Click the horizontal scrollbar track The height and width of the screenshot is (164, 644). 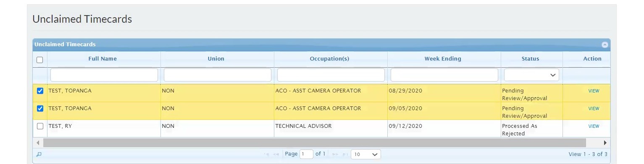pyautogui.click(x=314, y=143)
